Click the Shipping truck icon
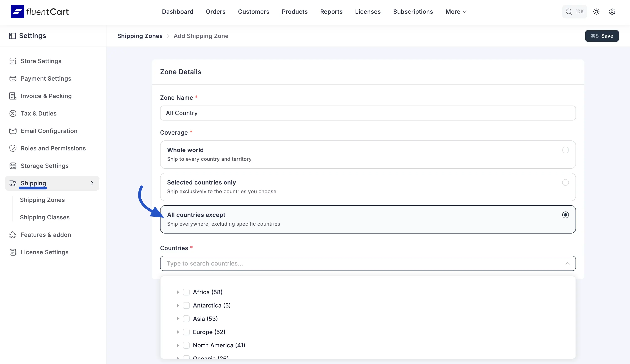630x364 pixels. tap(13, 183)
